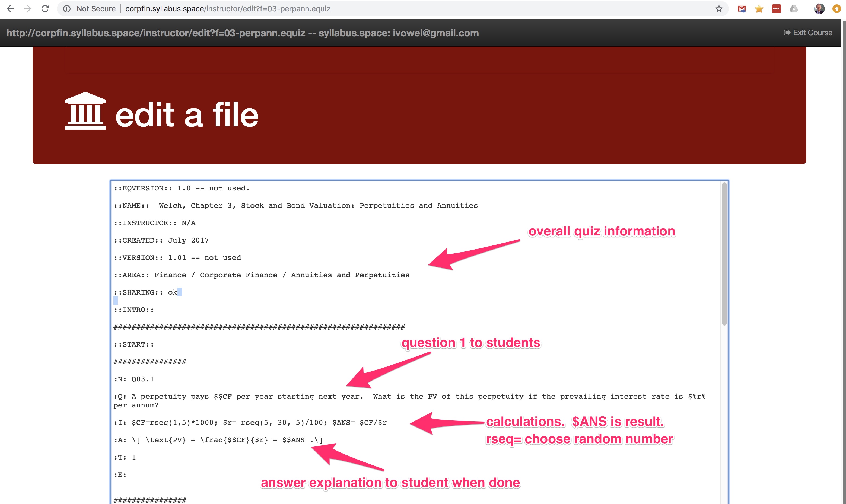Click the browser forward arrow
The width and height of the screenshot is (846, 504).
click(28, 9)
